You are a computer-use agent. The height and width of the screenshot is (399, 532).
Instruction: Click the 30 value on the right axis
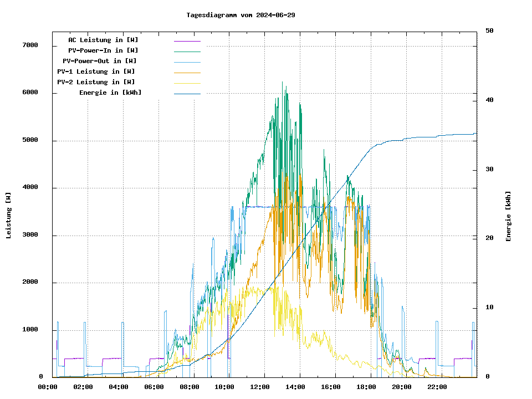[x=489, y=169]
